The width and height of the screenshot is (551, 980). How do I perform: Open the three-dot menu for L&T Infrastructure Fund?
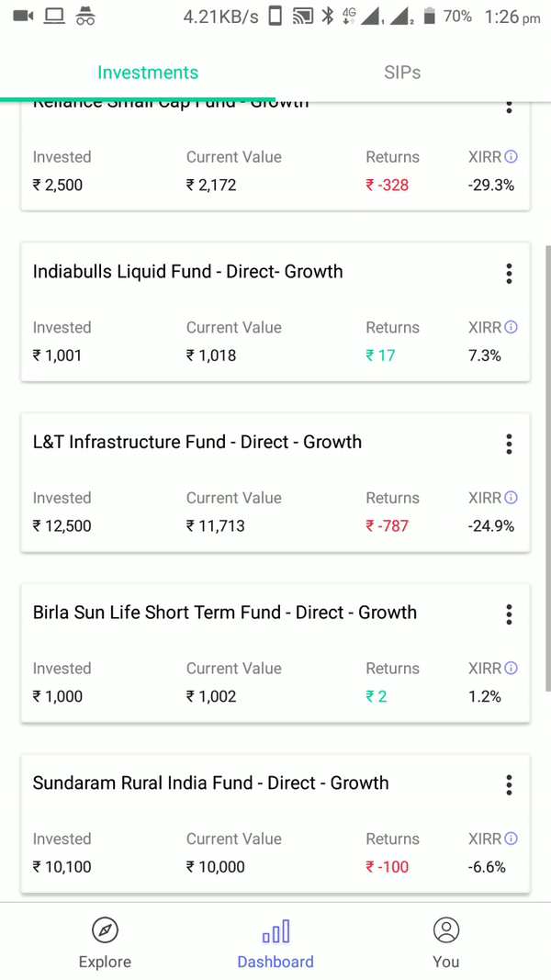pos(509,444)
